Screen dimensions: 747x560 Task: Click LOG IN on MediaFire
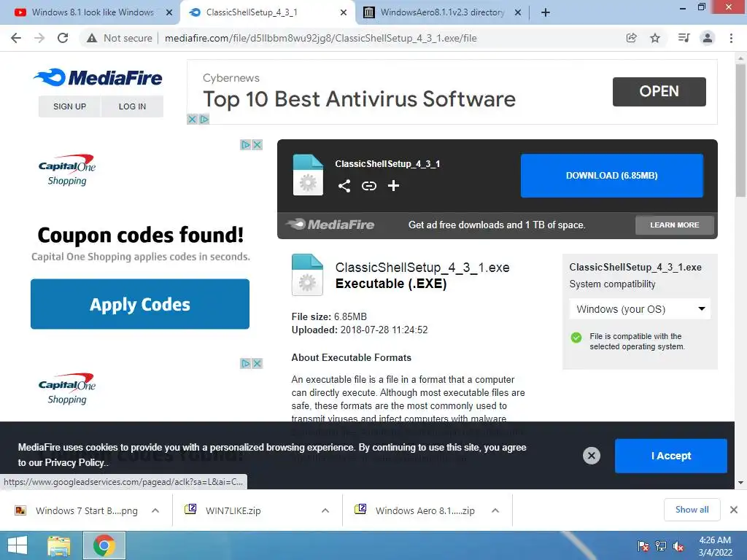pyautogui.click(x=133, y=106)
